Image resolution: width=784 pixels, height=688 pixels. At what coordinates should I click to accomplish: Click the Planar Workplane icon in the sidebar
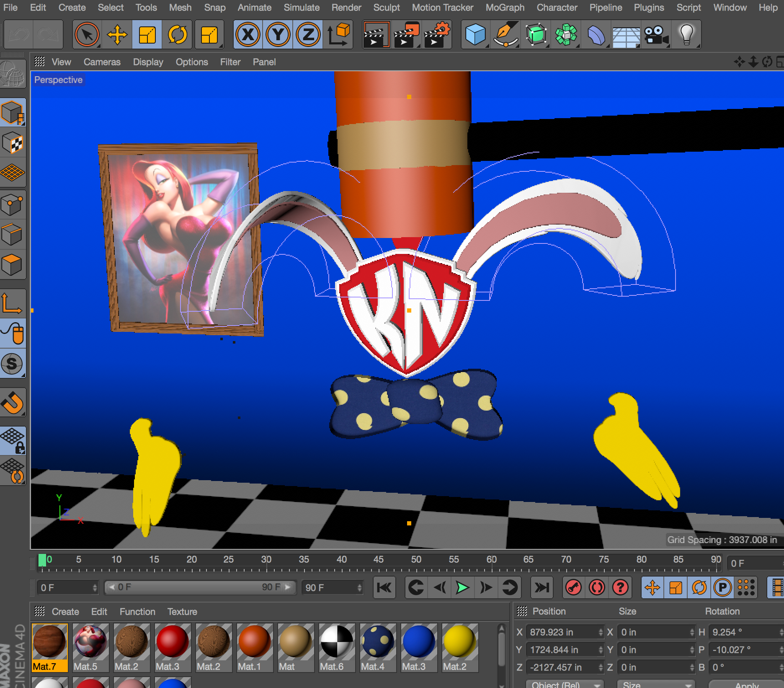point(13,471)
